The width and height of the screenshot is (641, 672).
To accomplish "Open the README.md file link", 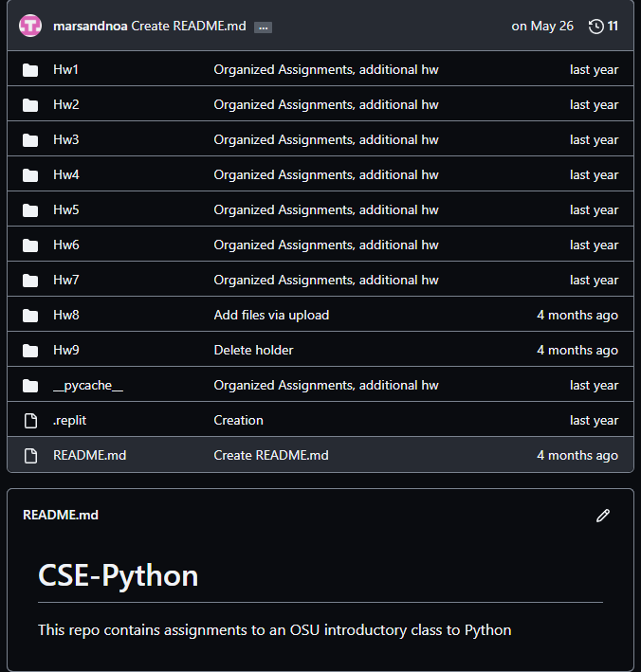I will 89,456.
